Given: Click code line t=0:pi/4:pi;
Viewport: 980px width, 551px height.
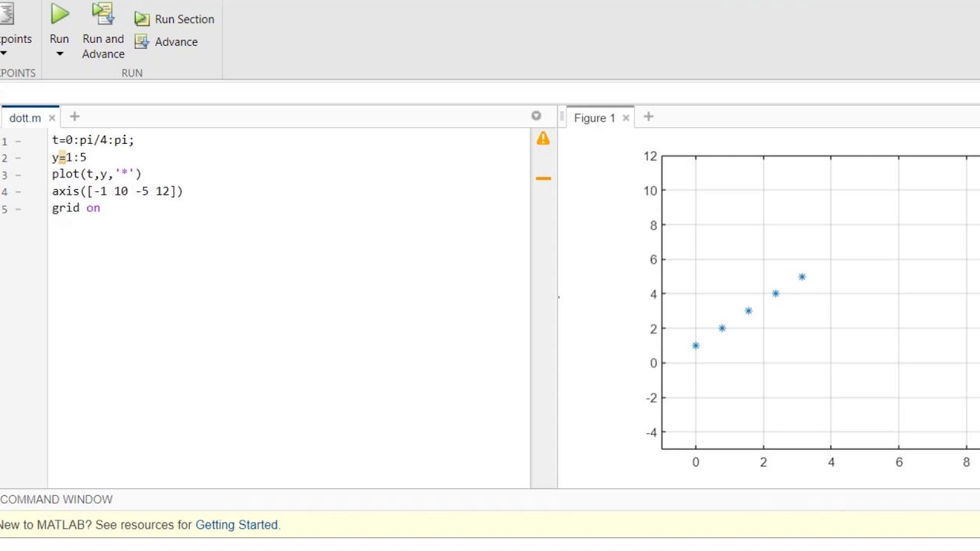Looking at the screenshot, I should 93,140.
